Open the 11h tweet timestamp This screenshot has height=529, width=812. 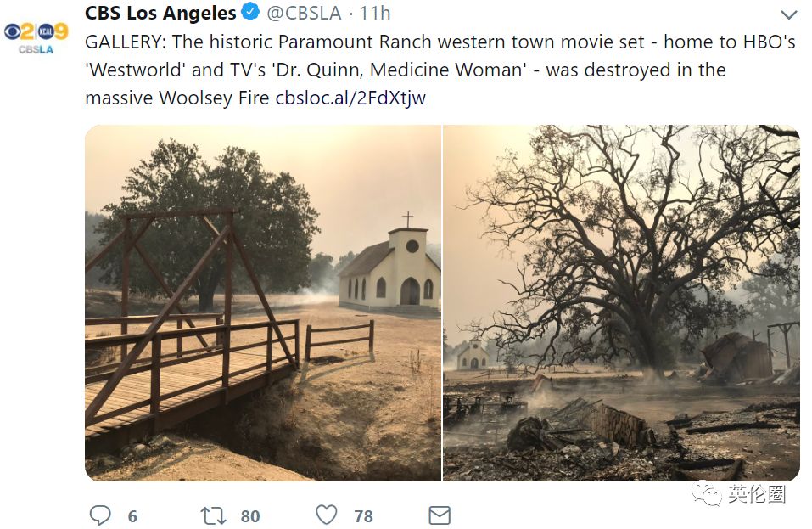coord(375,13)
